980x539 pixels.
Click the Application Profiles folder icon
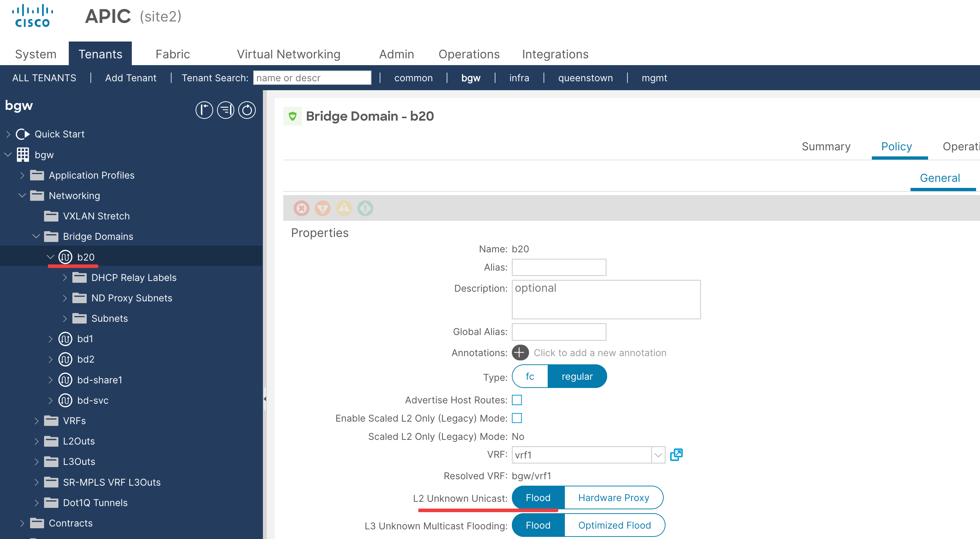37,175
